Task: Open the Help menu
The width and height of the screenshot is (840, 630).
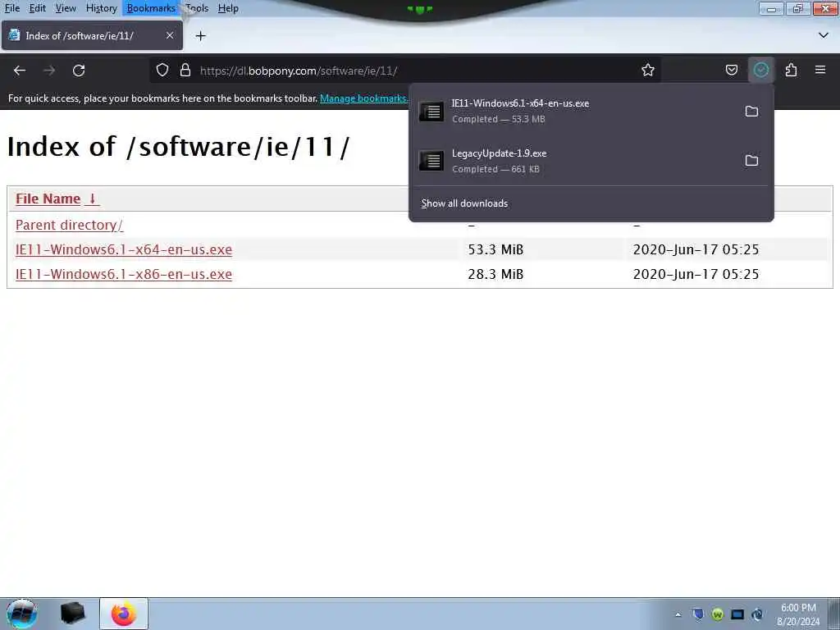Action: [x=228, y=8]
